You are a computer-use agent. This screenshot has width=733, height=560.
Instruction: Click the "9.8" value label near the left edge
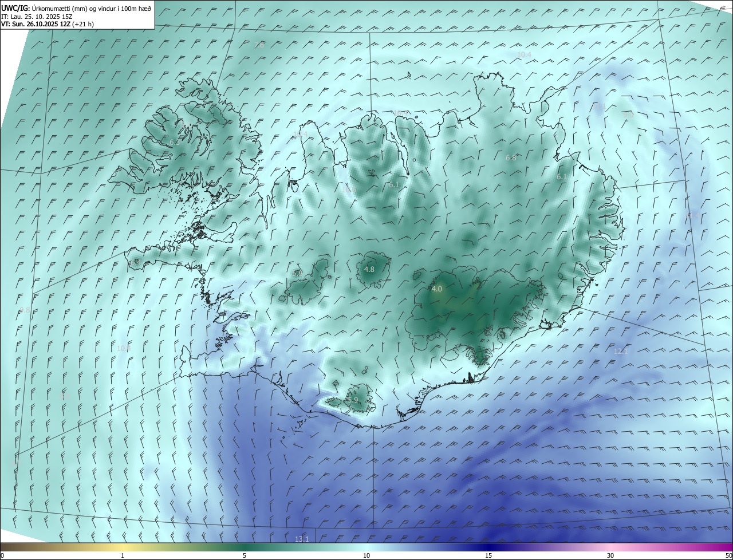point(25,310)
